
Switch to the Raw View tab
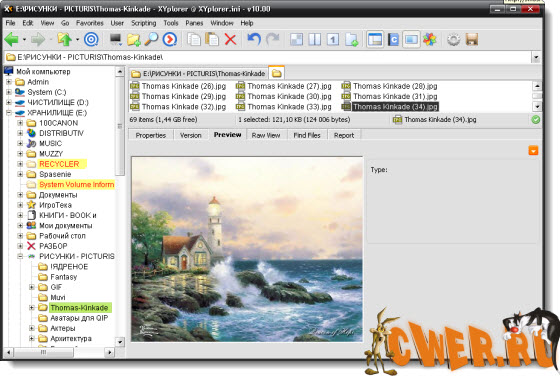point(266,135)
